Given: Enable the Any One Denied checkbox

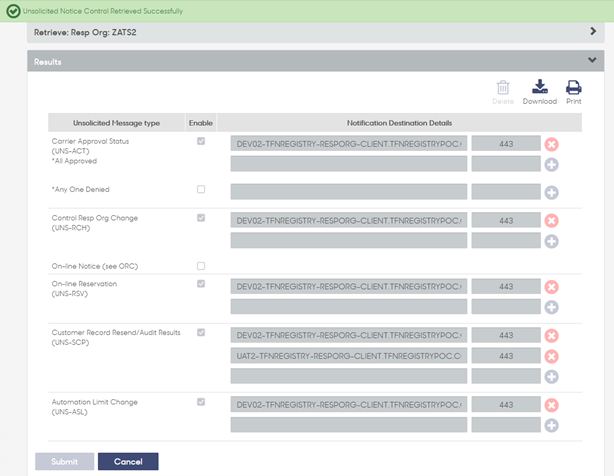Looking at the screenshot, I should point(201,189).
